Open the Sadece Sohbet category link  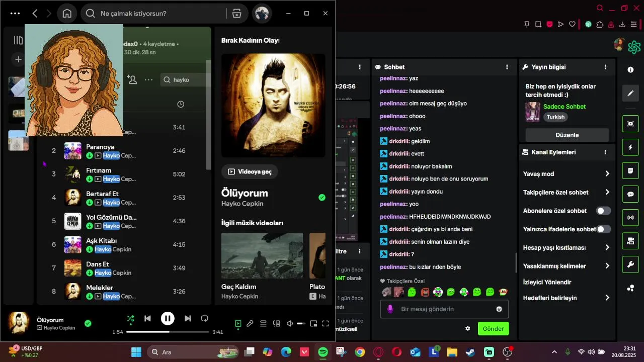point(565,107)
